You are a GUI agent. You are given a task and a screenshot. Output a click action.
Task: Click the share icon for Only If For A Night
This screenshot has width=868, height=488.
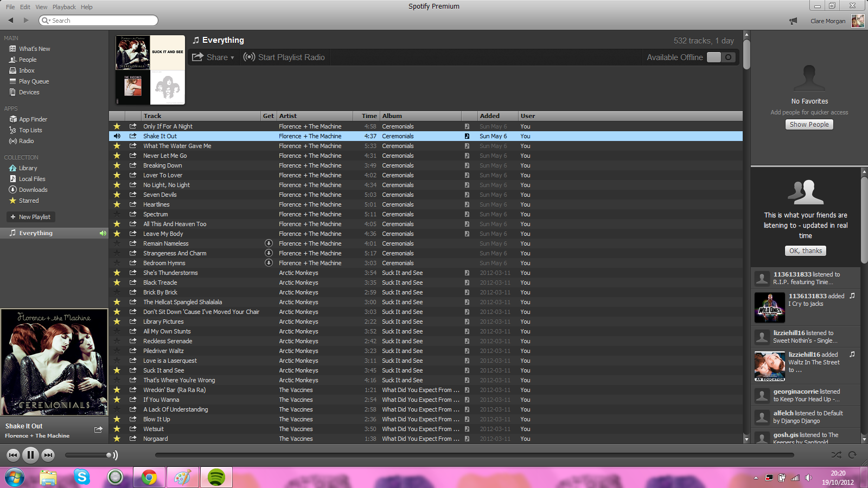[133, 126]
